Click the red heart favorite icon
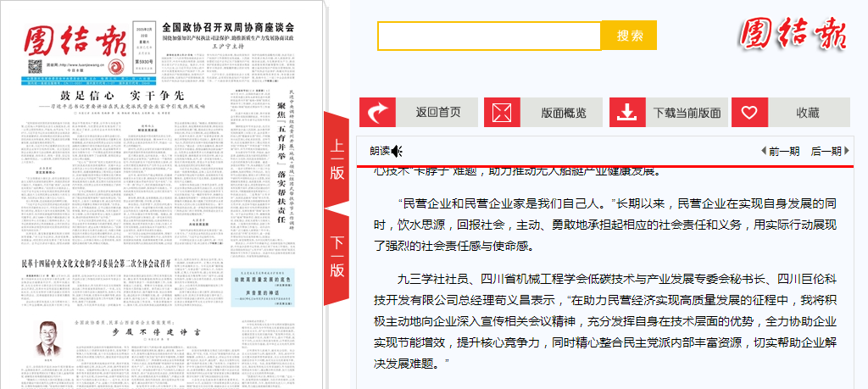This screenshot has height=389, width=868. [749, 113]
